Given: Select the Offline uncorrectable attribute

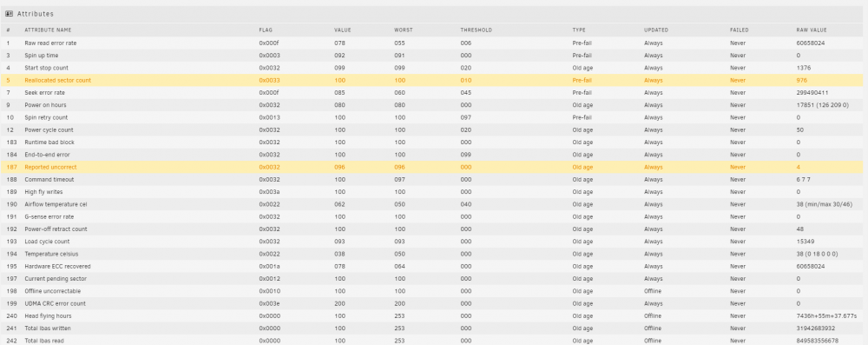Looking at the screenshot, I should [52, 291].
